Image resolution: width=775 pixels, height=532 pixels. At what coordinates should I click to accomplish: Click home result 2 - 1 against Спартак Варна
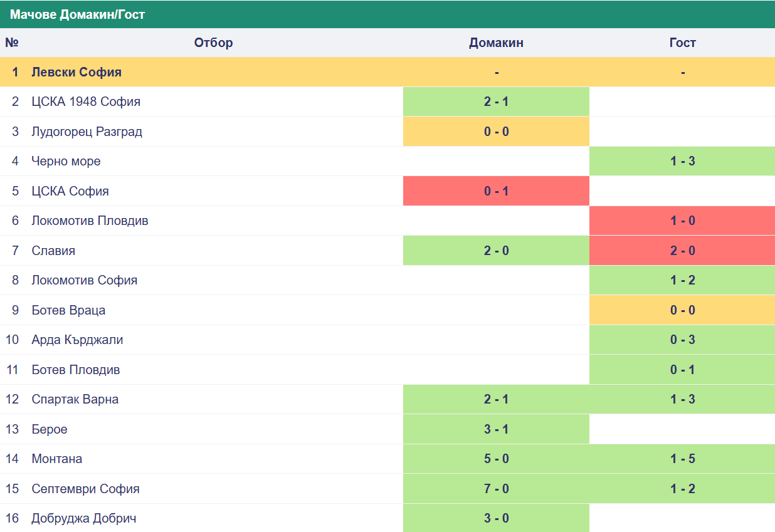pos(496,399)
